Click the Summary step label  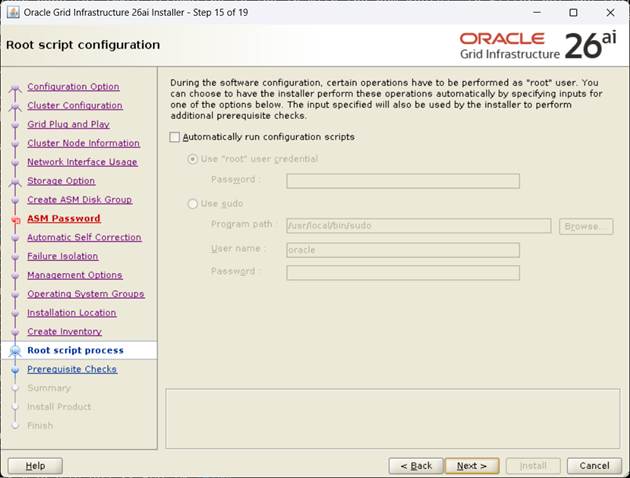tap(49, 388)
